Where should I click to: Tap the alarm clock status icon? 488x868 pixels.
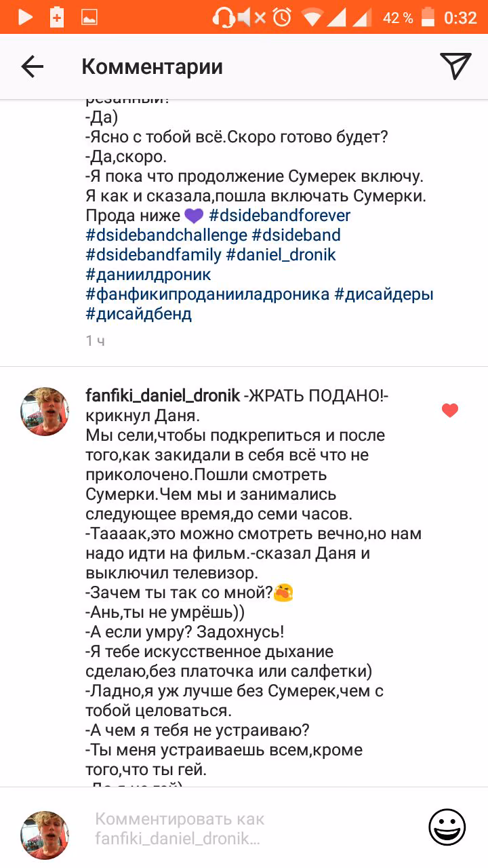[281, 18]
